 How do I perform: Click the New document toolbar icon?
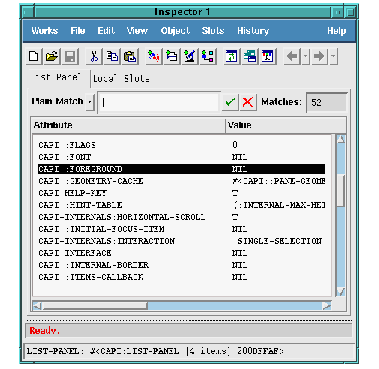click(x=34, y=56)
